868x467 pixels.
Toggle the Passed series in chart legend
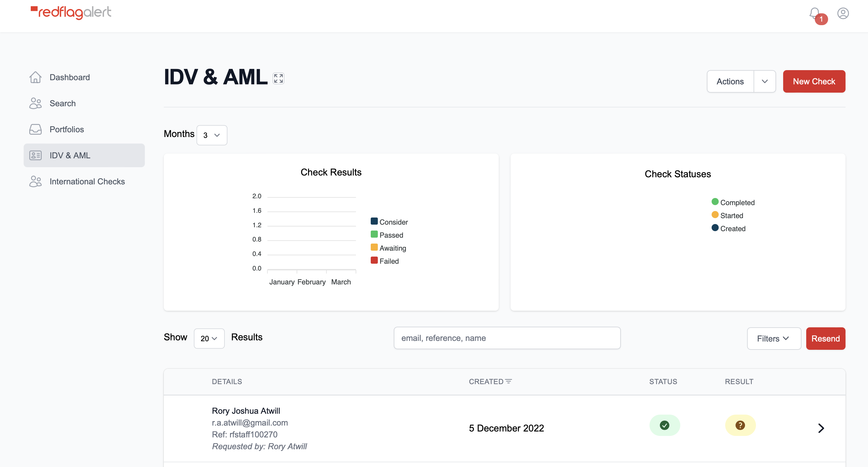(387, 235)
